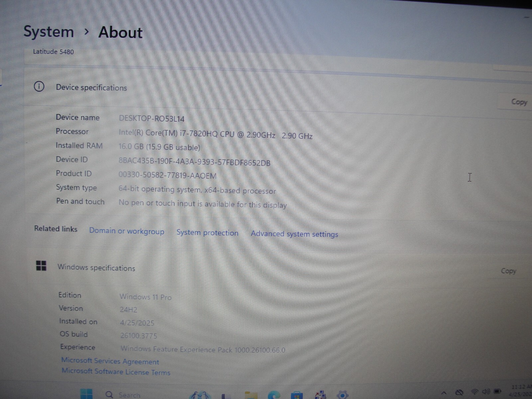Click the Latitude 5480 model name

point(53,52)
